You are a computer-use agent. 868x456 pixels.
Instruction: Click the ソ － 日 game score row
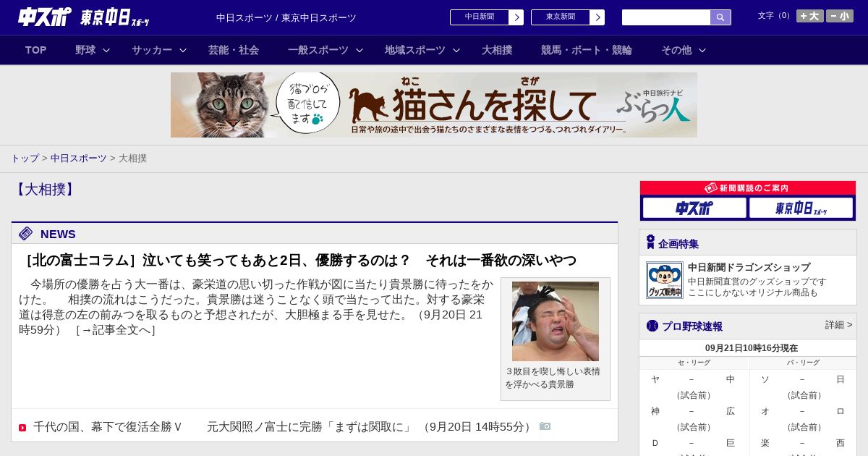pyautogui.click(x=803, y=379)
